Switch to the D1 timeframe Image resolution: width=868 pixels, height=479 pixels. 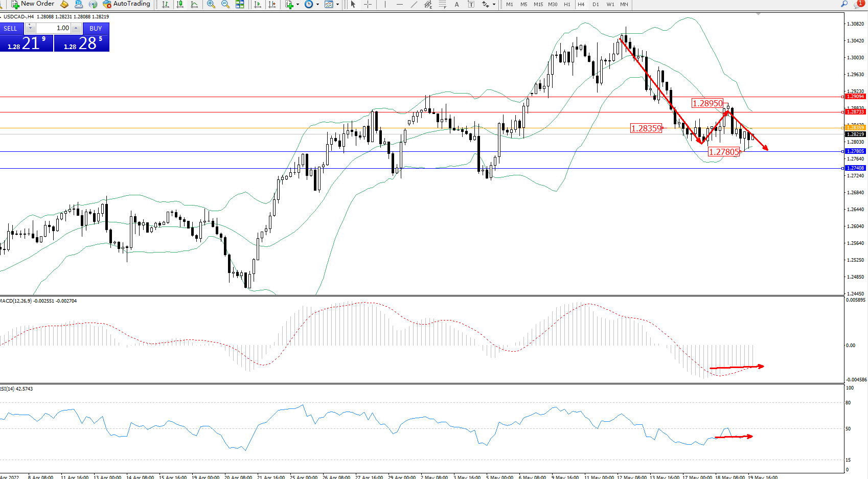click(596, 4)
